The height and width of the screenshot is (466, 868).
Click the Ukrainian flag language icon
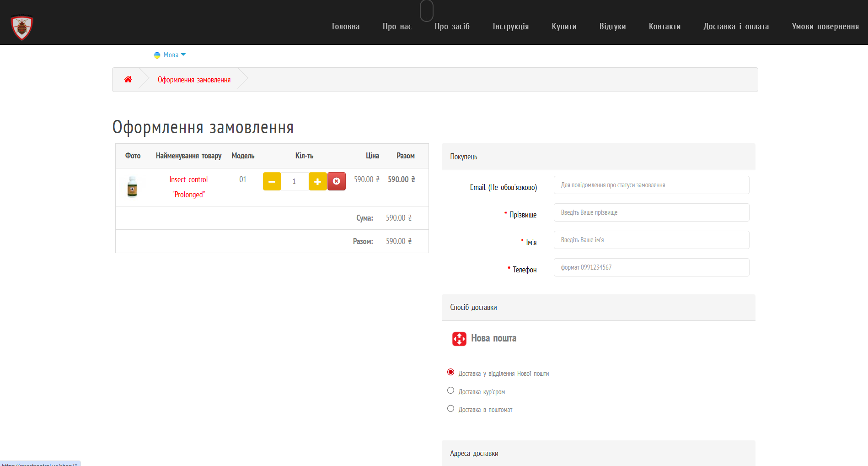pyautogui.click(x=157, y=55)
